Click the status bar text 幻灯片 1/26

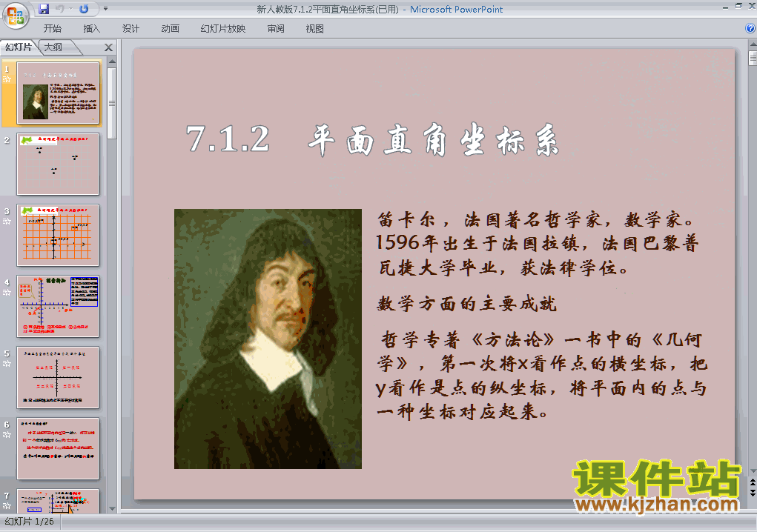[x=30, y=522]
